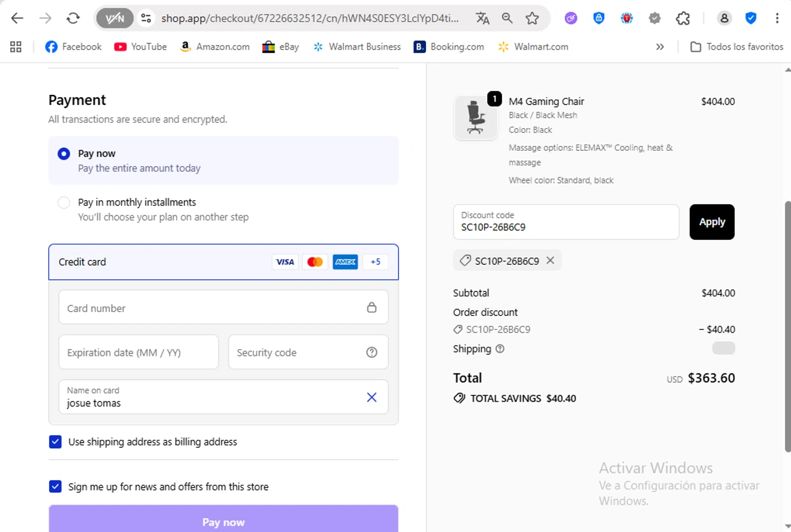Viewport: 791px width, 532px height.
Task: Remove SC10P-26B6C9 discount tag
Action: pos(551,260)
